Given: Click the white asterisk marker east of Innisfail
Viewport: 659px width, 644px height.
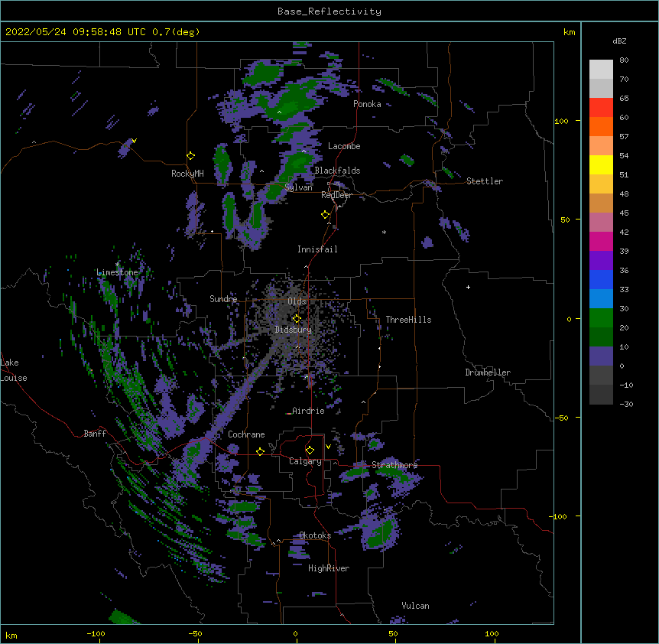Looking at the screenshot, I should tap(384, 233).
